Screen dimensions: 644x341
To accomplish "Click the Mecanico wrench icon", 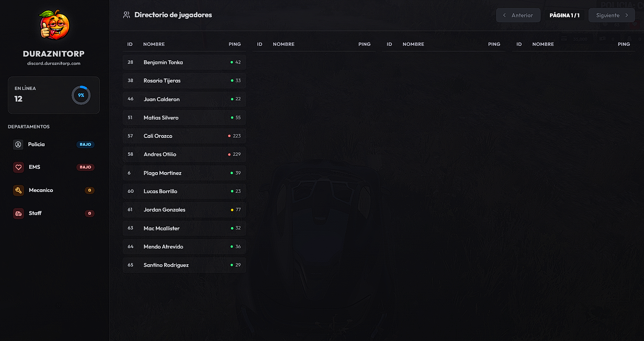I will point(18,190).
